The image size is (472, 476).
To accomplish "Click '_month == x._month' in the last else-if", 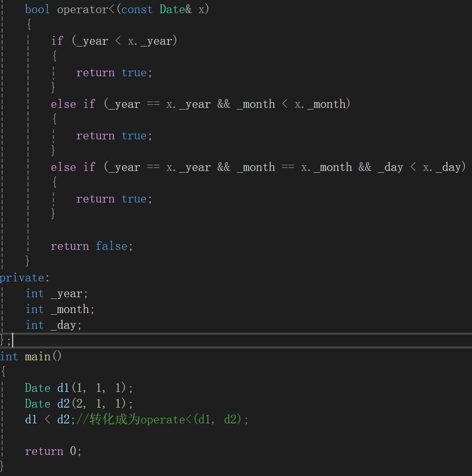I will [294, 167].
